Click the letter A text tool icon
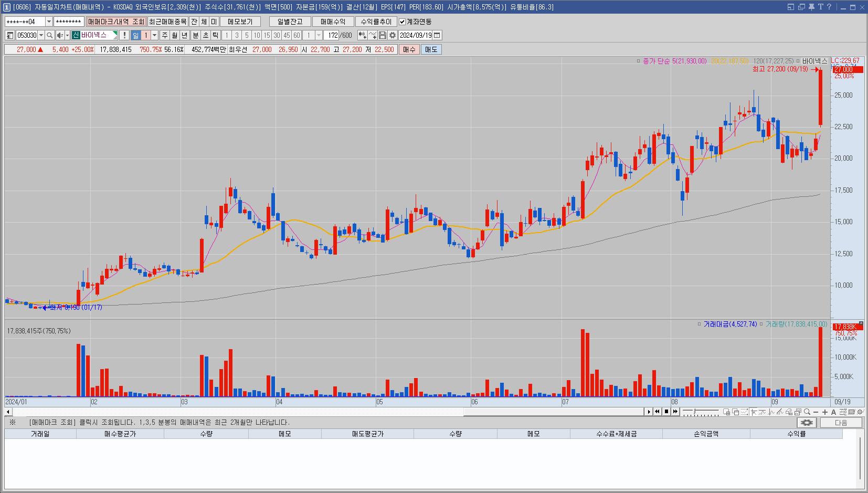 833,412
